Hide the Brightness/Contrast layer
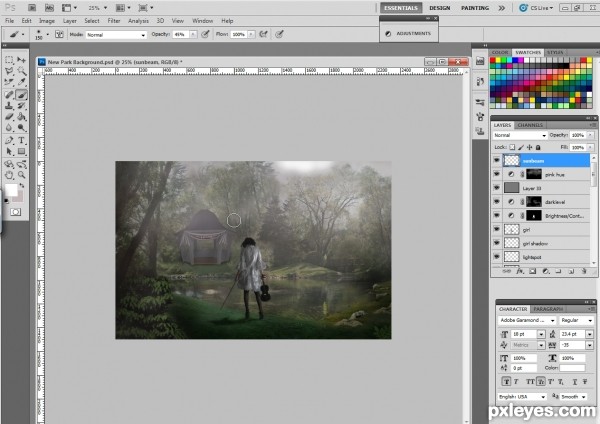The height and width of the screenshot is (424, 600). click(497, 215)
